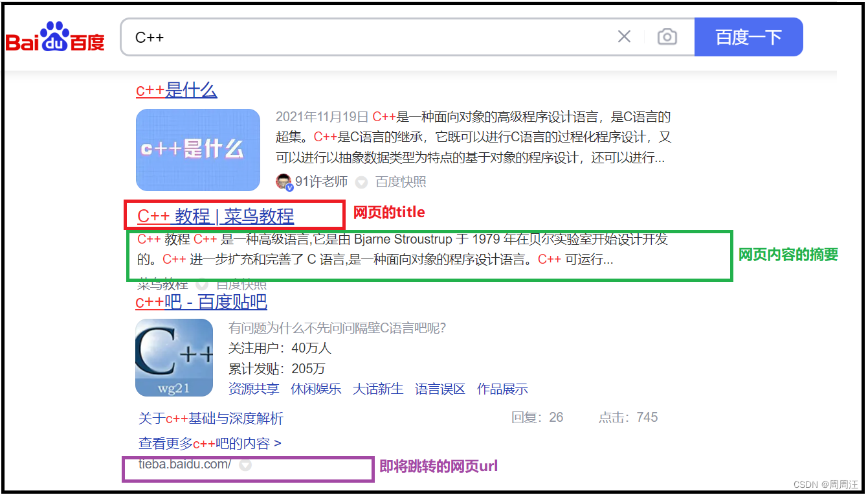The width and height of the screenshot is (868, 495).
Task: Select the 累计发贴：205万 text
Action: click(x=277, y=369)
